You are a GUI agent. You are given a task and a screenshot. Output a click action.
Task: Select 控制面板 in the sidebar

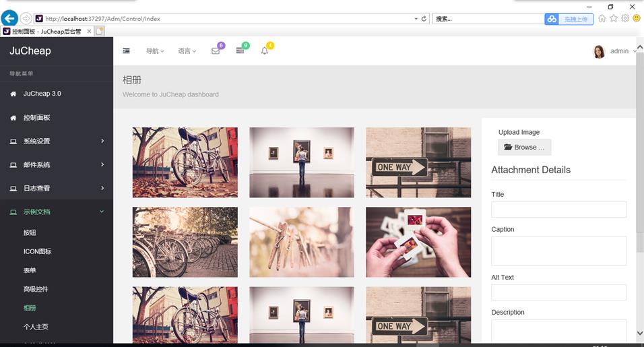click(37, 118)
